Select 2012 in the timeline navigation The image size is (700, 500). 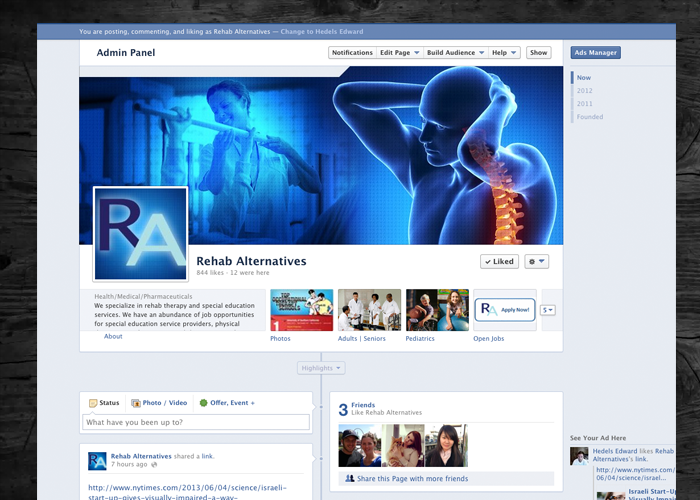pos(584,91)
